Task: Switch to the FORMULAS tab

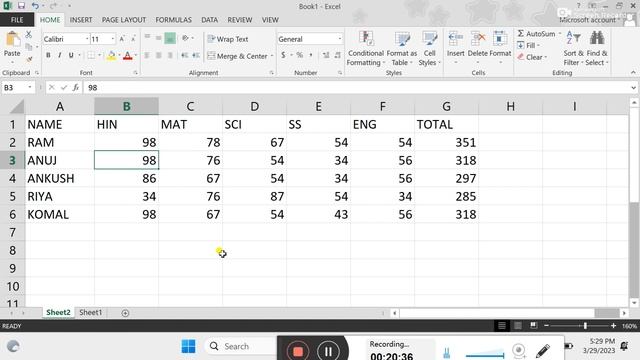Action: pos(173,20)
